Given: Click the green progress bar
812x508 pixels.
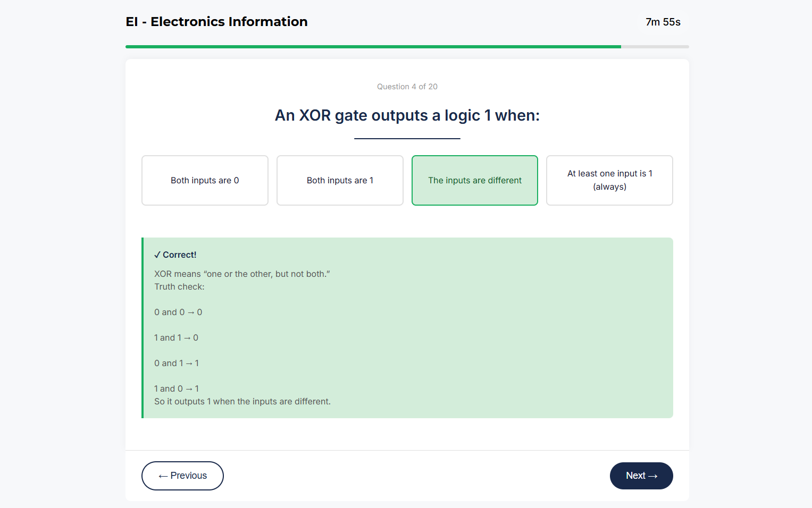Looking at the screenshot, I should pos(372,46).
